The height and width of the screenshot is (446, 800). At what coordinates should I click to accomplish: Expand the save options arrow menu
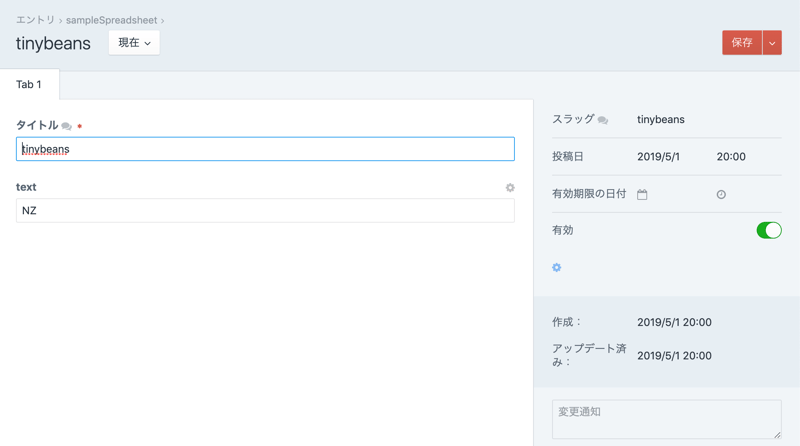coord(772,43)
